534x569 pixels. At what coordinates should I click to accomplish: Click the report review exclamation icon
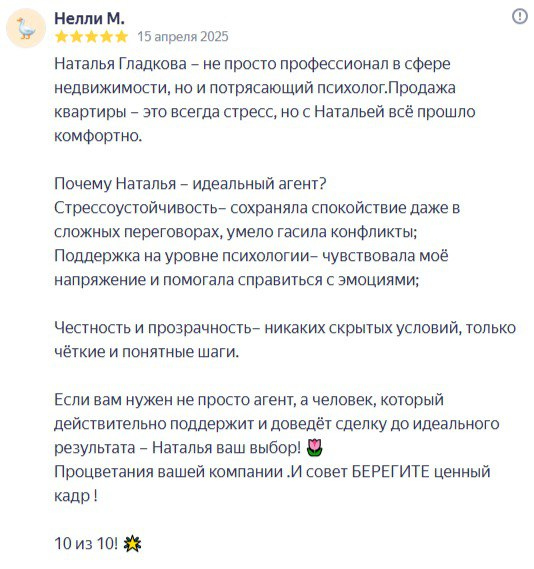[519, 16]
